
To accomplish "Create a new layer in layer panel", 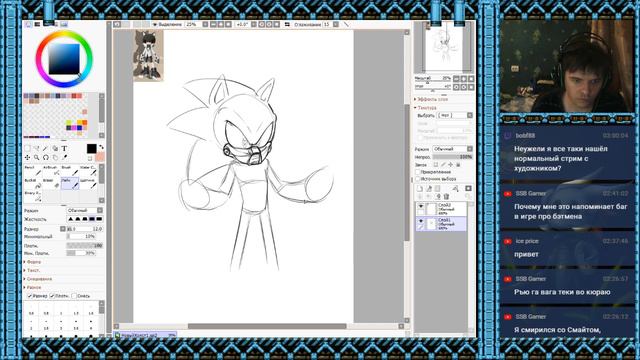I will (420, 189).
